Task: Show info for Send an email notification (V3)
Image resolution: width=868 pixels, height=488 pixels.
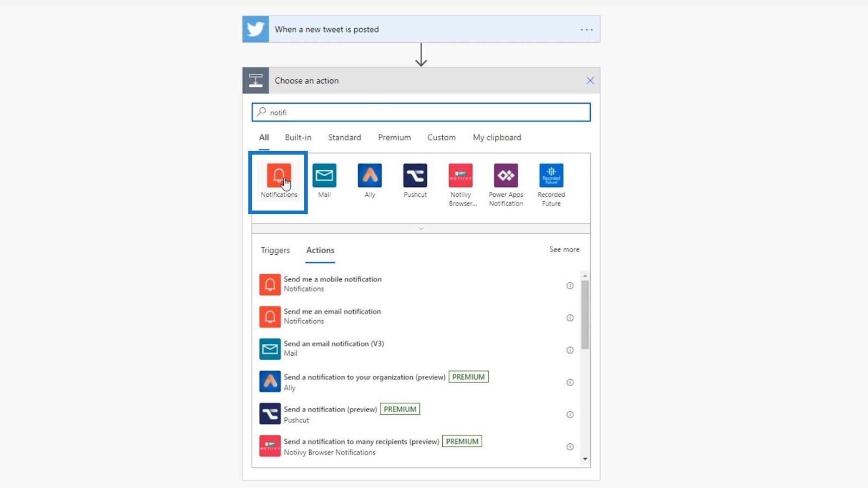Action: pyautogui.click(x=570, y=350)
